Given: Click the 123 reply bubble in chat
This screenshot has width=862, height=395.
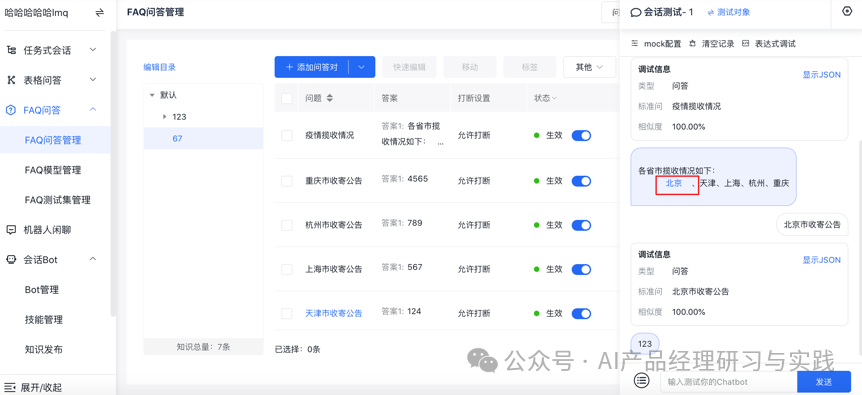Looking at the screenshot, I should click(x=645, y=344).
